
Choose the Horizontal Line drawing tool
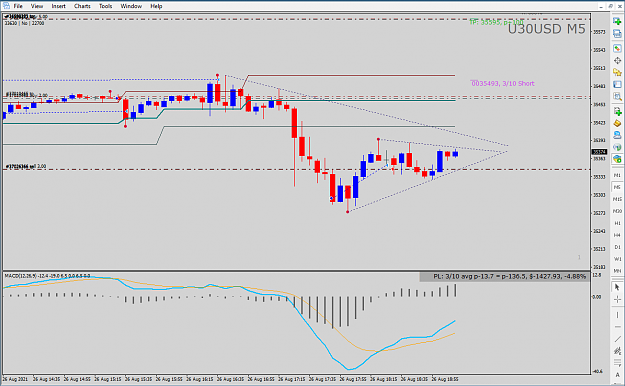click(x=617, y=327)
